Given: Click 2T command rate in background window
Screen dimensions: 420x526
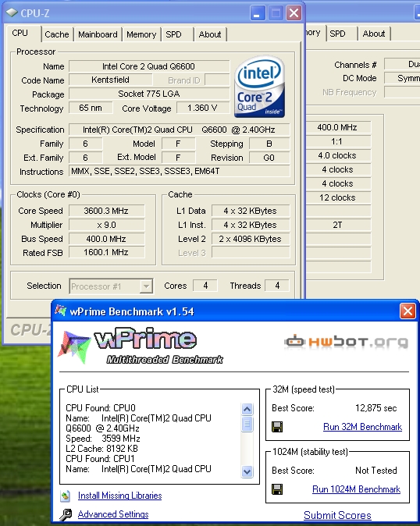Looking at the screenshot, I should click(337, 225).
